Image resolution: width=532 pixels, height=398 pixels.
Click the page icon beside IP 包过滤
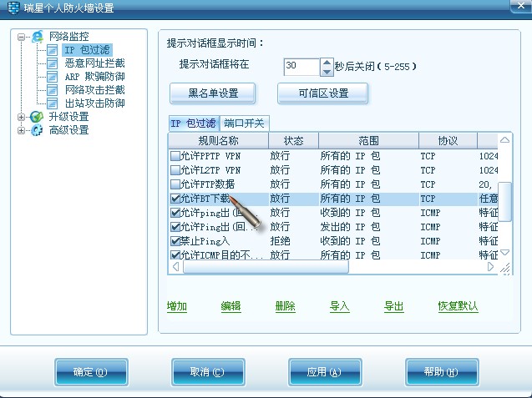tap(52, 50)
